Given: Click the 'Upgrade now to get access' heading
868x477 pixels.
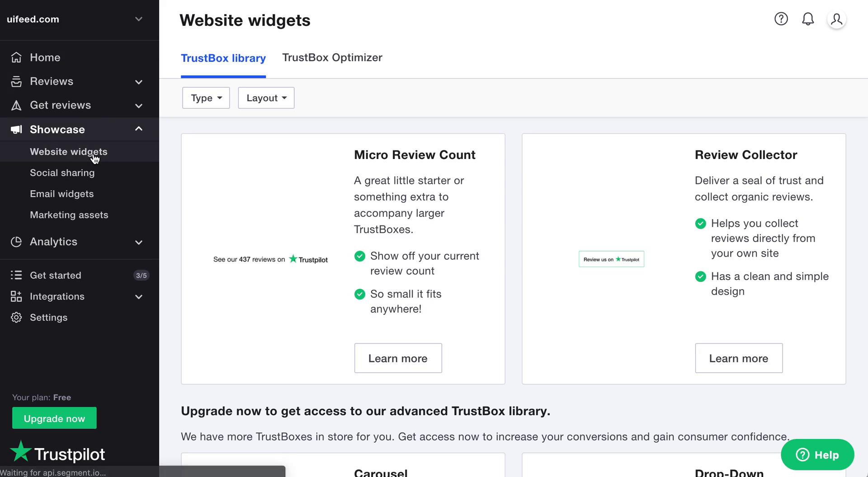Looking at the screenshot, I should click(366, 411).
